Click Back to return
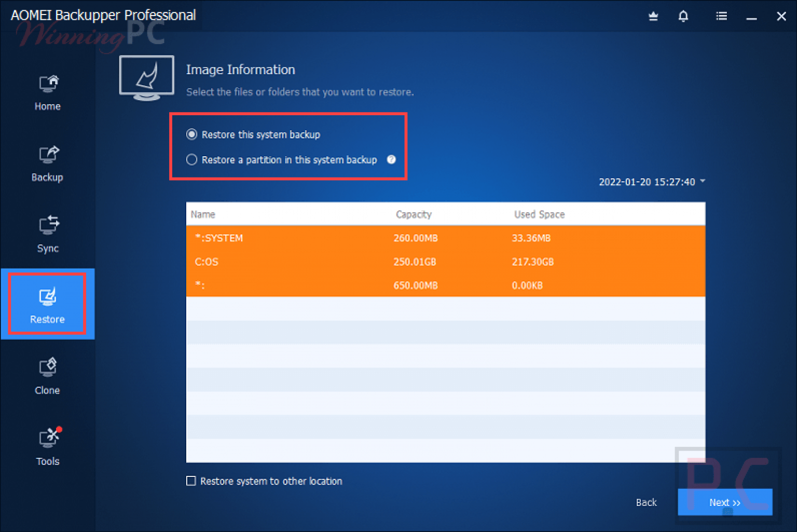 [646, 502]
